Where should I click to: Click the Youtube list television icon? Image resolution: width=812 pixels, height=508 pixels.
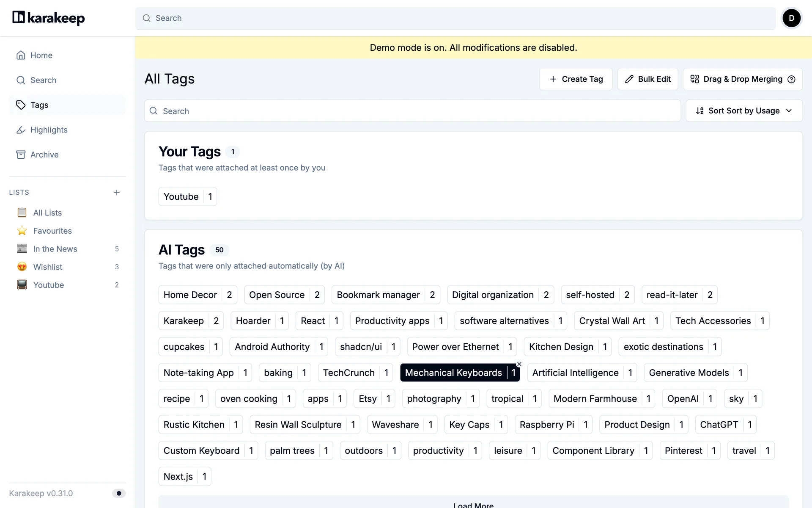tap(22, 285)
